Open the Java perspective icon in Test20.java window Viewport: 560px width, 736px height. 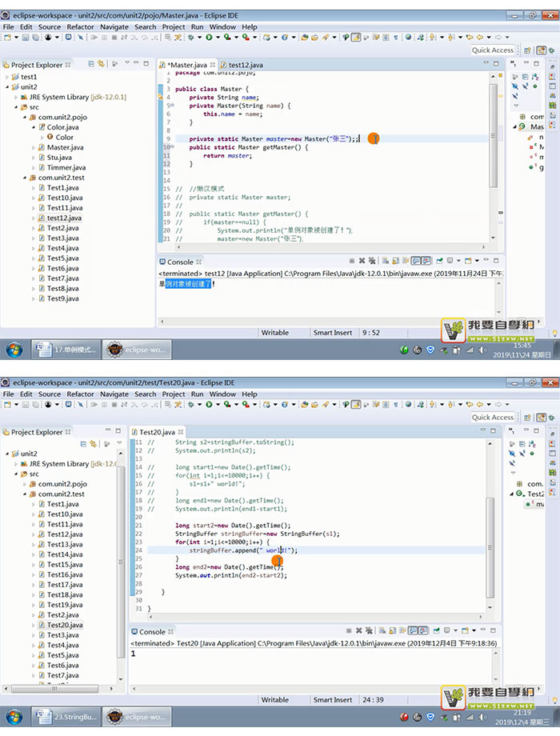[x=542, y=418]
